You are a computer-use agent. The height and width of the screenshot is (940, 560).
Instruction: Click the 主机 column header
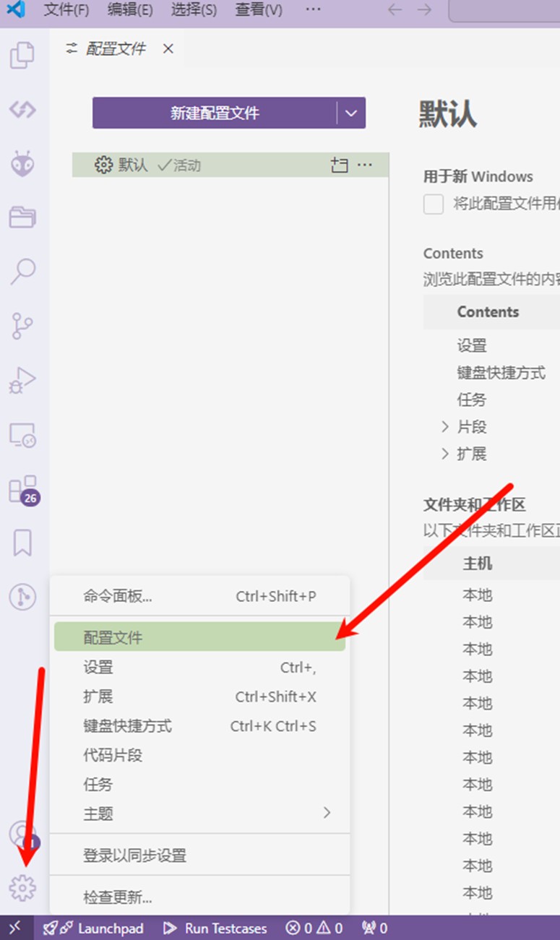coord(478,564)
